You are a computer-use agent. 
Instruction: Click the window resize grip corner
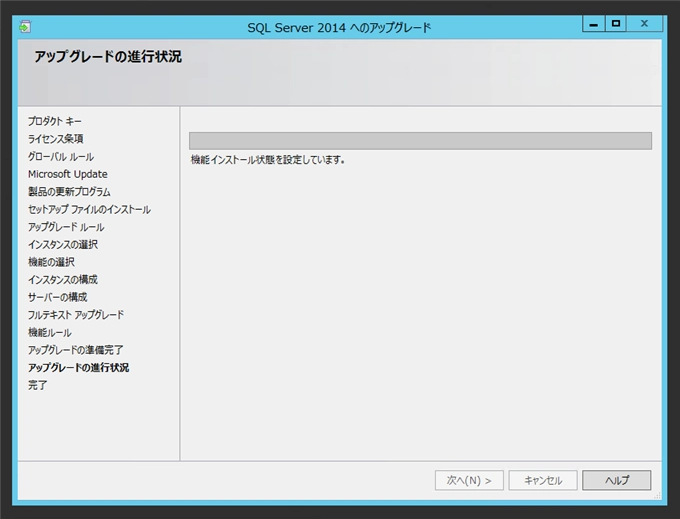(657, 496)
